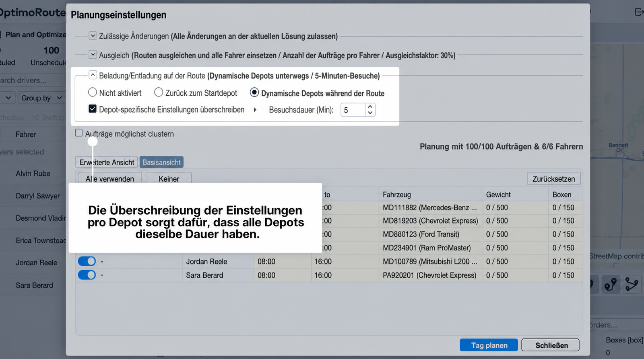
Task: Select Zurück zum Startdepot radio option
Action: pyautogui.click(x=159, y=92)
